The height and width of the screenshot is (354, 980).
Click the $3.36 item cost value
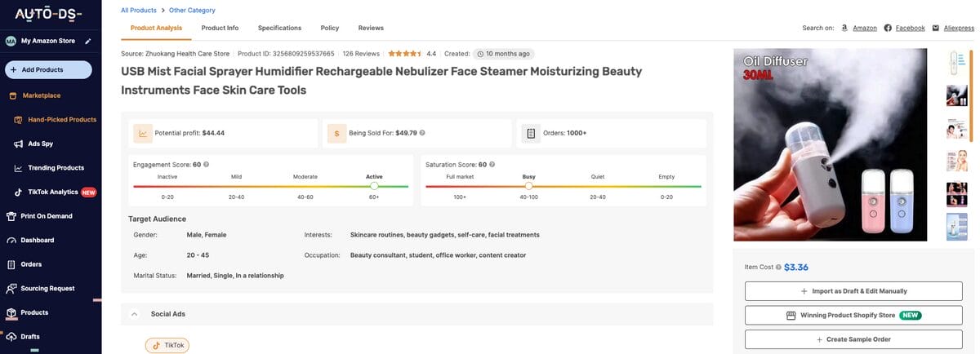796,267
